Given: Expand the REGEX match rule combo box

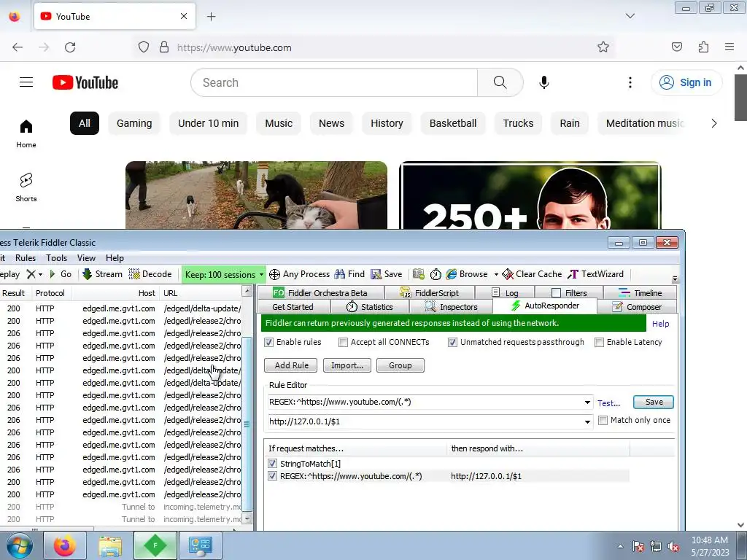Looking at the screenshot, I should click(587, 402).
